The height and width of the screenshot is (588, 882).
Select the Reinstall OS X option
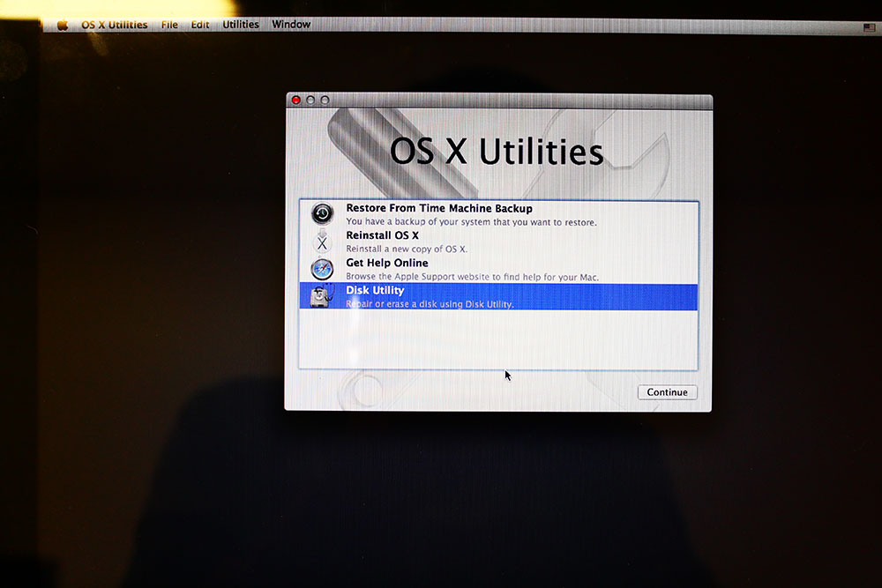point(498,242)
